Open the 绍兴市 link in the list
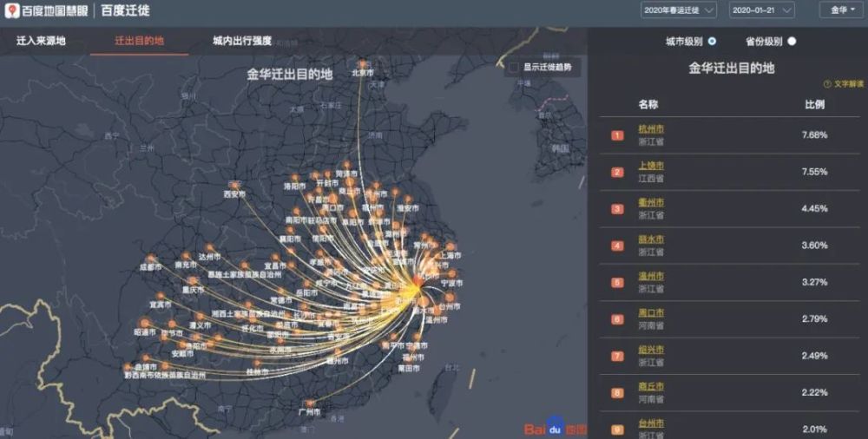The width and height of the screenshot is (868, 439). coord(651,350)
